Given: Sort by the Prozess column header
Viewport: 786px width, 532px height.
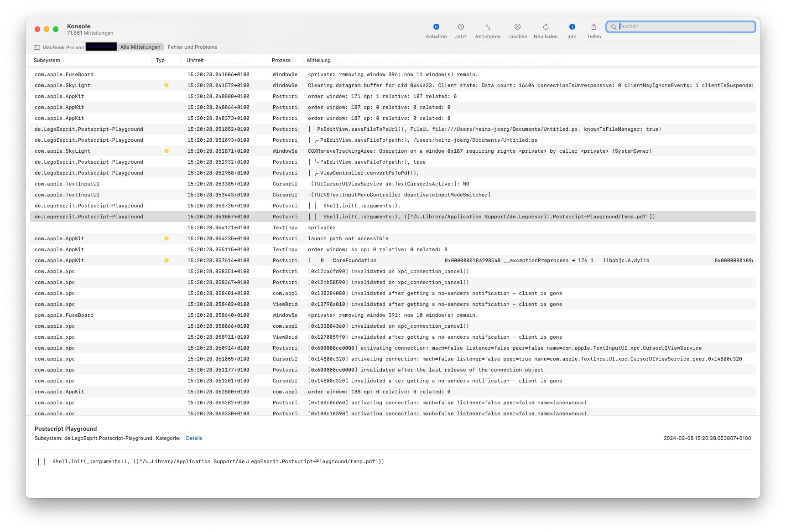Looking at the screenshot, I should (x=281, y=60).
